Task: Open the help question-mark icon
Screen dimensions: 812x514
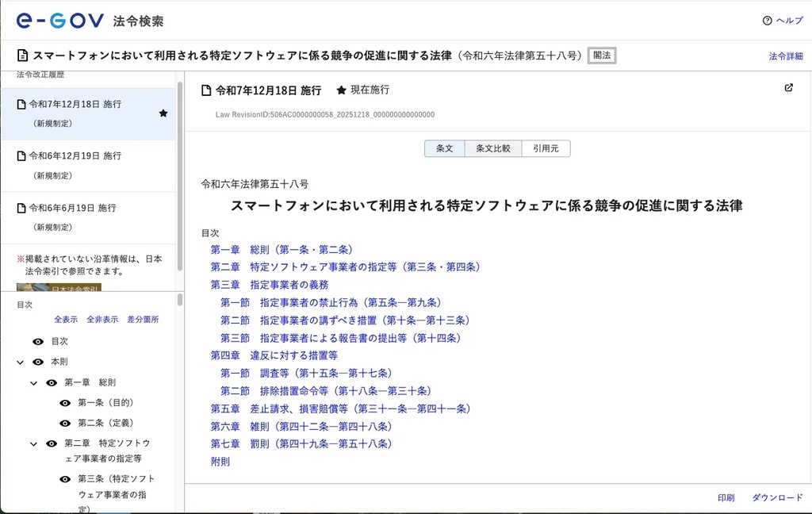Action: point(767,21)
